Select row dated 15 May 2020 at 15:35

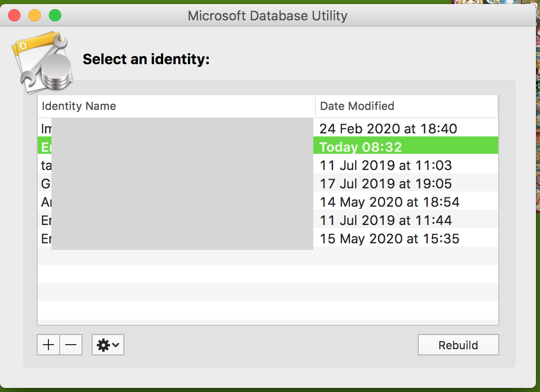click(268, 238)
